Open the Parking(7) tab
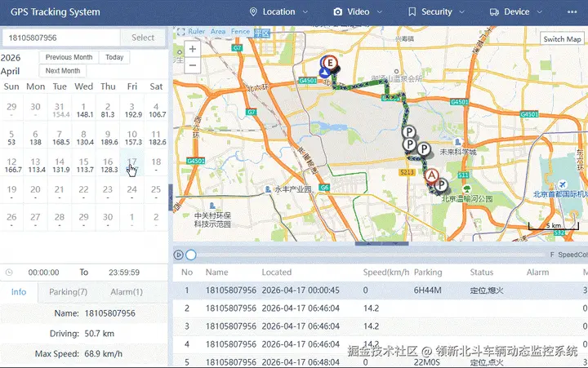Image resolution: width=588 pixels, height=368 pixels. point(69,292)
